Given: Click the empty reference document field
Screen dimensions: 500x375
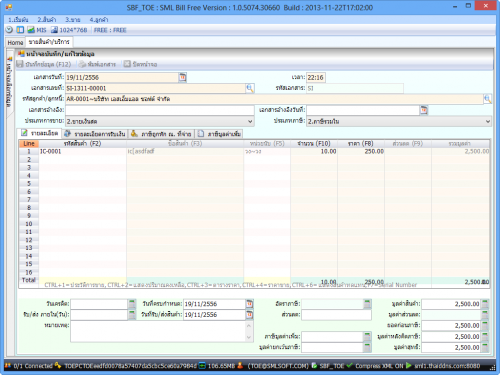Looking at the screenshot, I should pyautogui.click(x=160, y=110).
